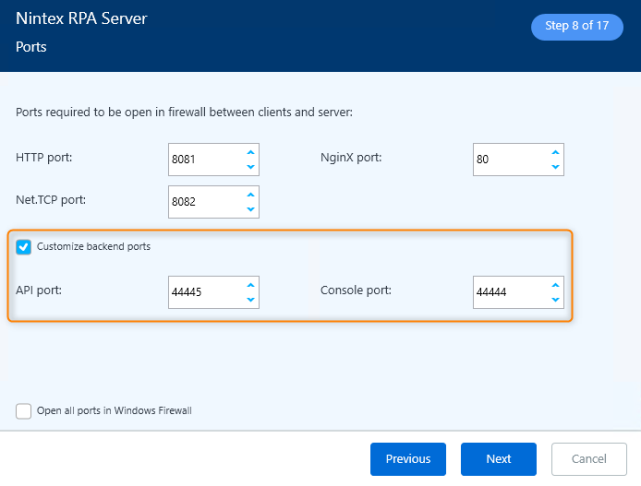This screenshot has height=486, width=641.
Task: Decrease the HTTP port value with down arrow
Action: [250, 167]
